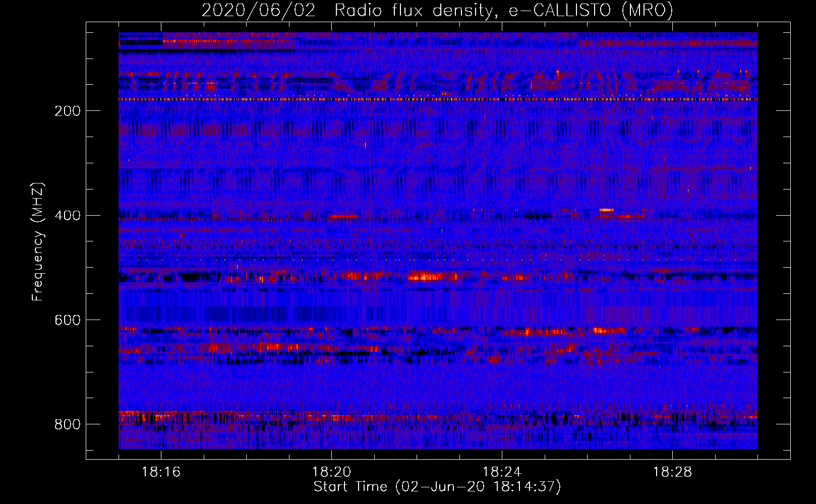Image resolution: width=816 pixels, height=504 pixels.
Task: Click the 200 frequency tick label
Action: pos(68,111)
